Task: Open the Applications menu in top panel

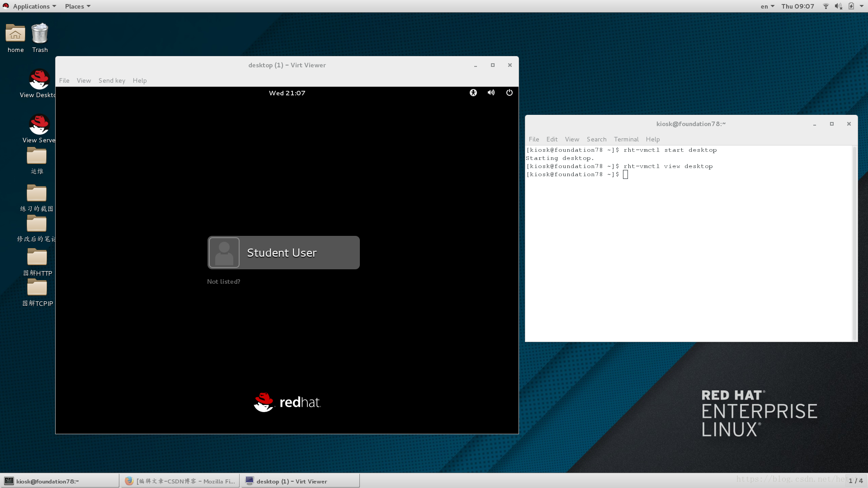Action: (x=34, y=6)
